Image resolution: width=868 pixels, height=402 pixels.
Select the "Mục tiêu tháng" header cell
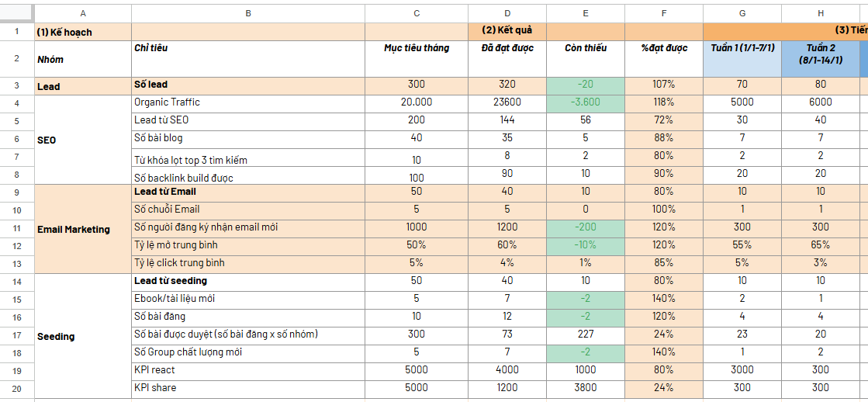tap(417, 48)
